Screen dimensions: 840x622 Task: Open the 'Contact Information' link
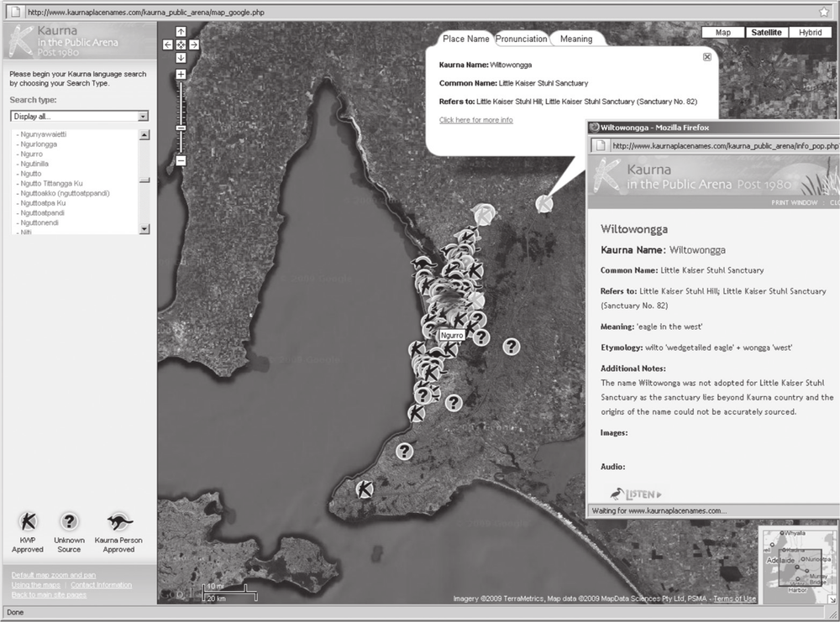101,585
